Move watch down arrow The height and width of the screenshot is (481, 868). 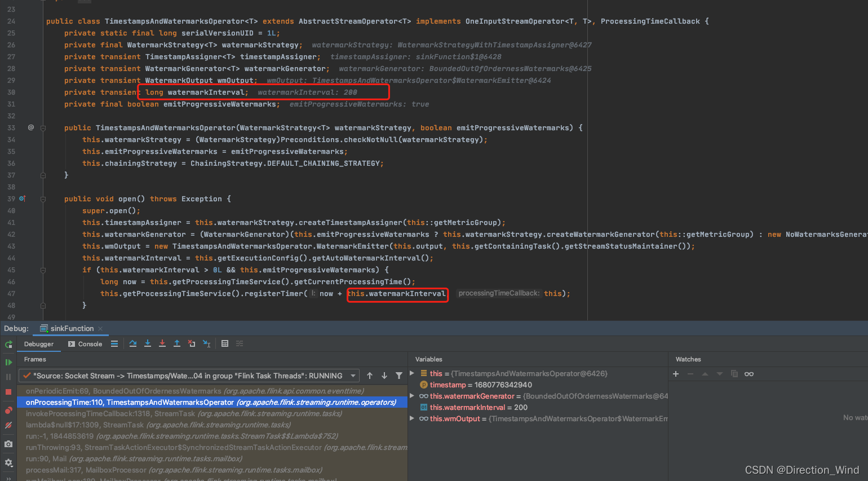[720, 374]
